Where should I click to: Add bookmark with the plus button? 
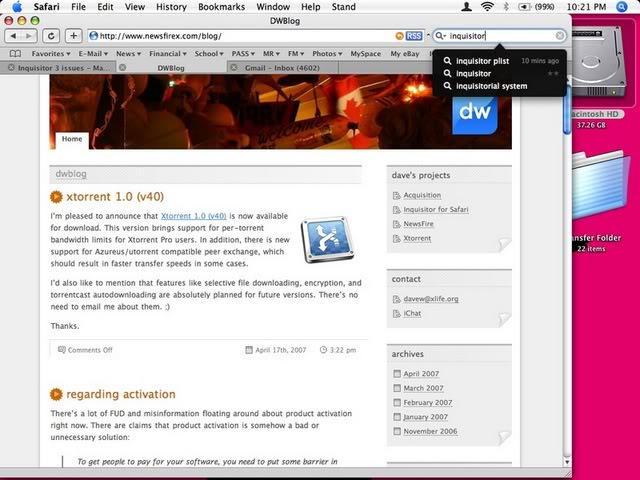(x=73, y=36)
